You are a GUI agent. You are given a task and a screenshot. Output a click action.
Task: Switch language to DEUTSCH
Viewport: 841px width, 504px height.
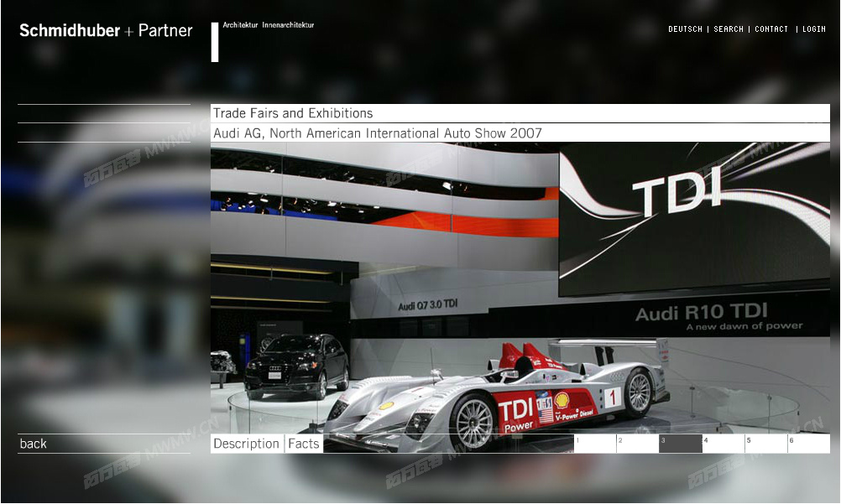tap(685, 29)
